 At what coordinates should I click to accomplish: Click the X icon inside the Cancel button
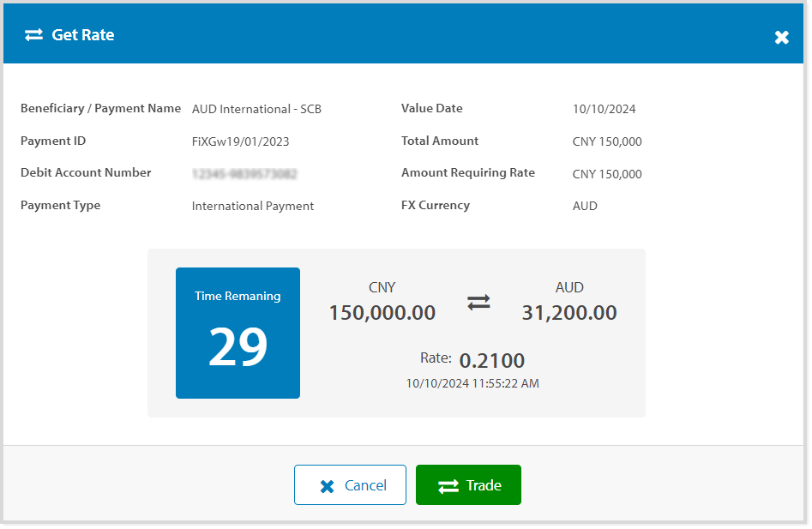327,486
